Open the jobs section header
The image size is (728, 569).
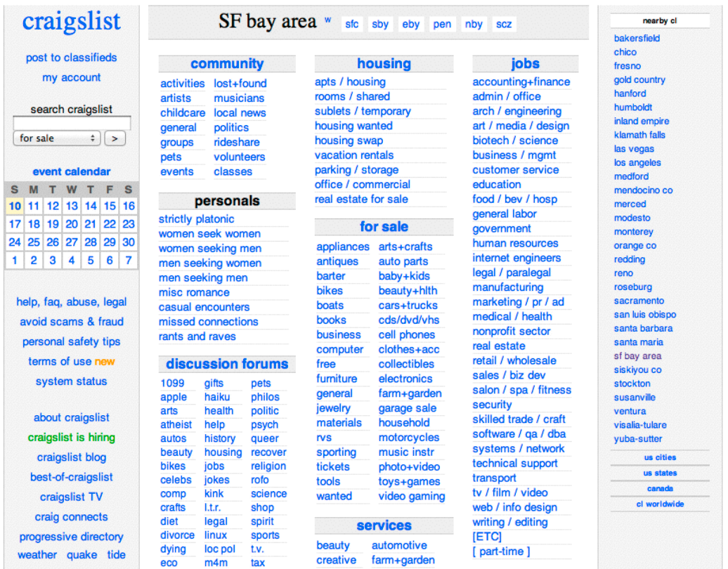tap(526, 64)
